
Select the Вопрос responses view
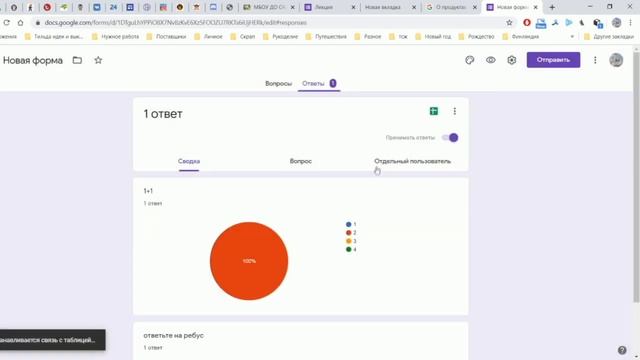pos(301,161)
